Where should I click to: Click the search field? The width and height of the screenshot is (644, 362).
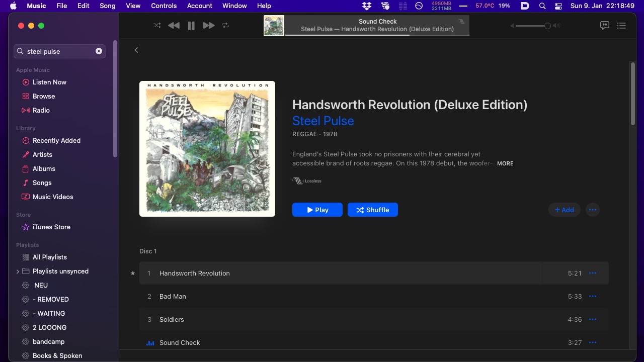(x=59, y=51)
